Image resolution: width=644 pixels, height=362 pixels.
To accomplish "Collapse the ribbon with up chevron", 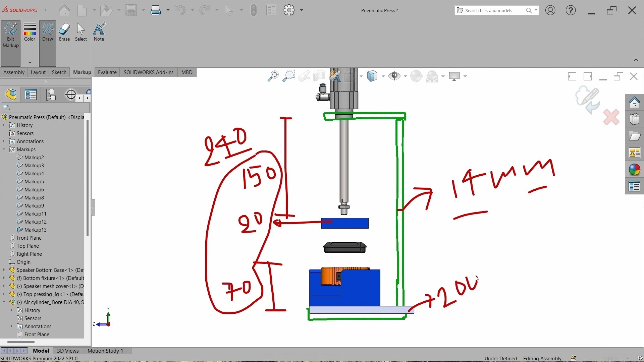I will click(x=636, y=60).
